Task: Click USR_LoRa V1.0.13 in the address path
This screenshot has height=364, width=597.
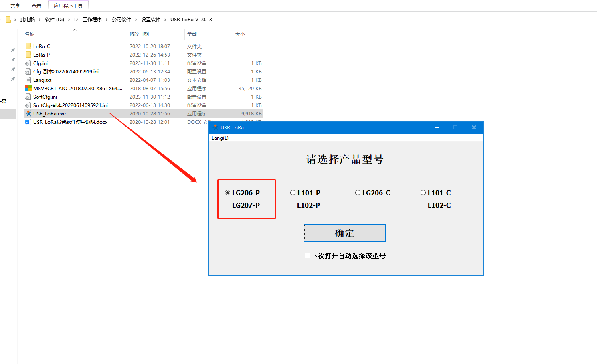Action: (191, 19)
